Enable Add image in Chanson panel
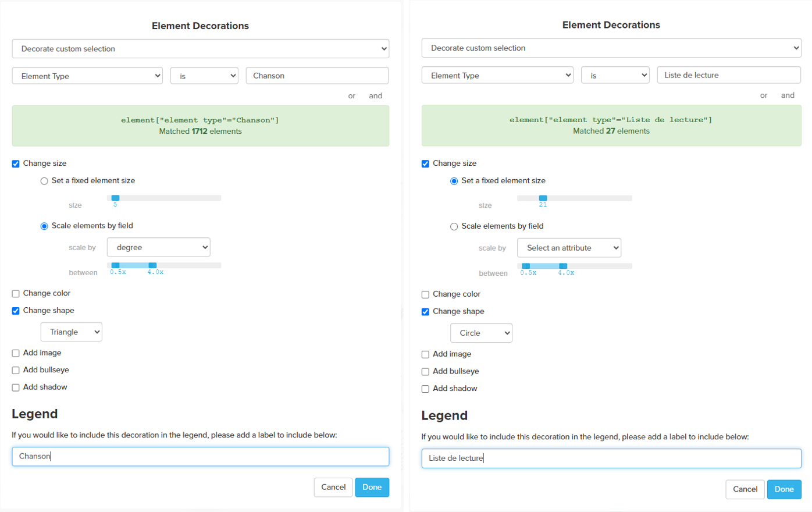Image resolution: width=812 pixels, height=512 pixels. (x=16, y=353)
